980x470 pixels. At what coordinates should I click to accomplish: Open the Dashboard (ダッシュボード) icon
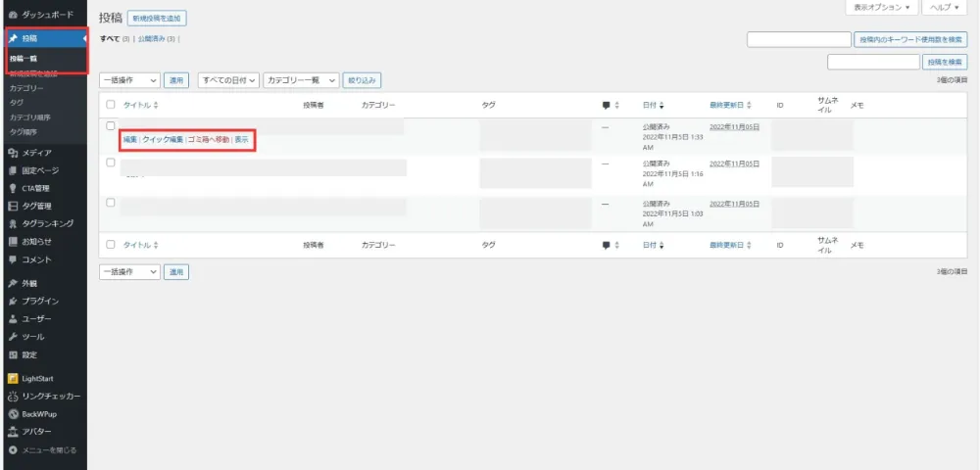(x=13, y=15)
